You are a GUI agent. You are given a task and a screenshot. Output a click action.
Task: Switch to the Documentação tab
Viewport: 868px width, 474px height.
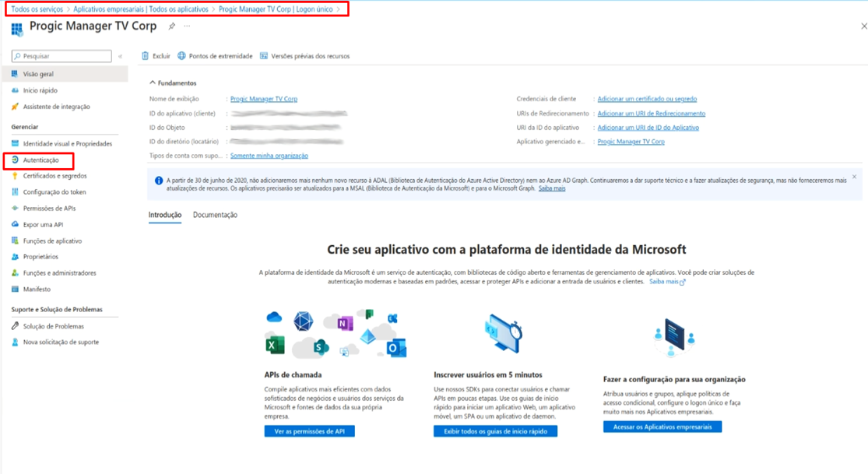[215, 215]
